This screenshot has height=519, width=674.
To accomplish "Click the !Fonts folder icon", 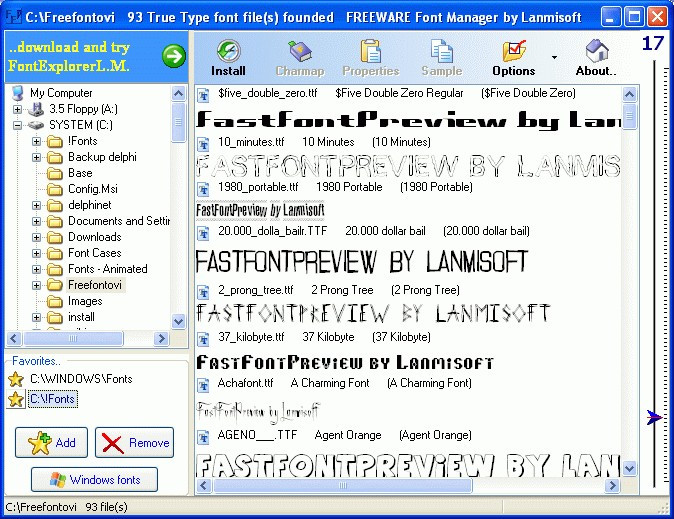I will coord(55,141).
